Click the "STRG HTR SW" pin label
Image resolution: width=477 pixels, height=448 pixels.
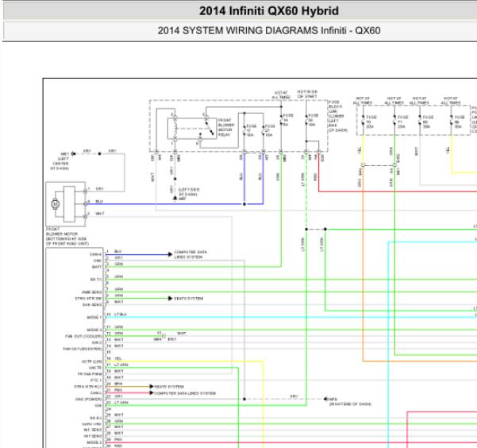(88, 299)
